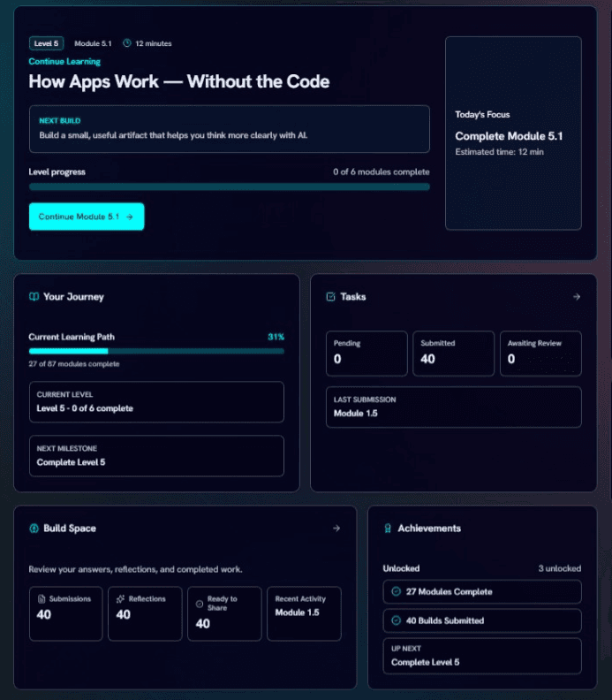Image resolution: width=612 pixels, height=700 pixels.
Task: Click the Achievements award icon
Action: [x=388, y=529]
